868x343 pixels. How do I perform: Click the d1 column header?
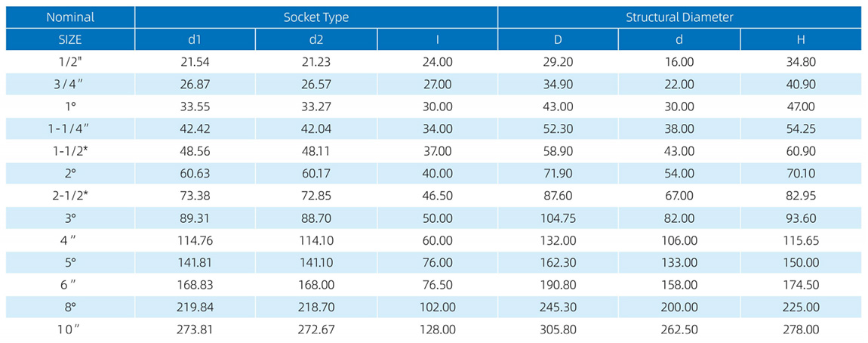tap(195, 39)
